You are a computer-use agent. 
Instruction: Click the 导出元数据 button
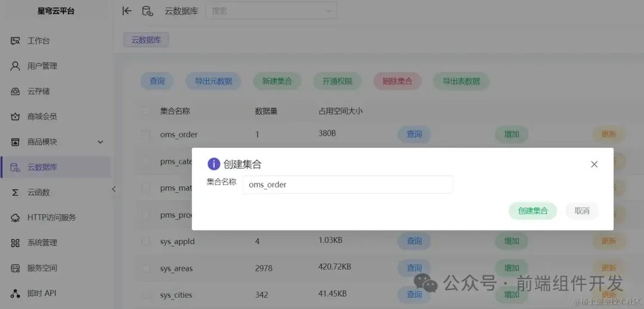pos(213,81)
